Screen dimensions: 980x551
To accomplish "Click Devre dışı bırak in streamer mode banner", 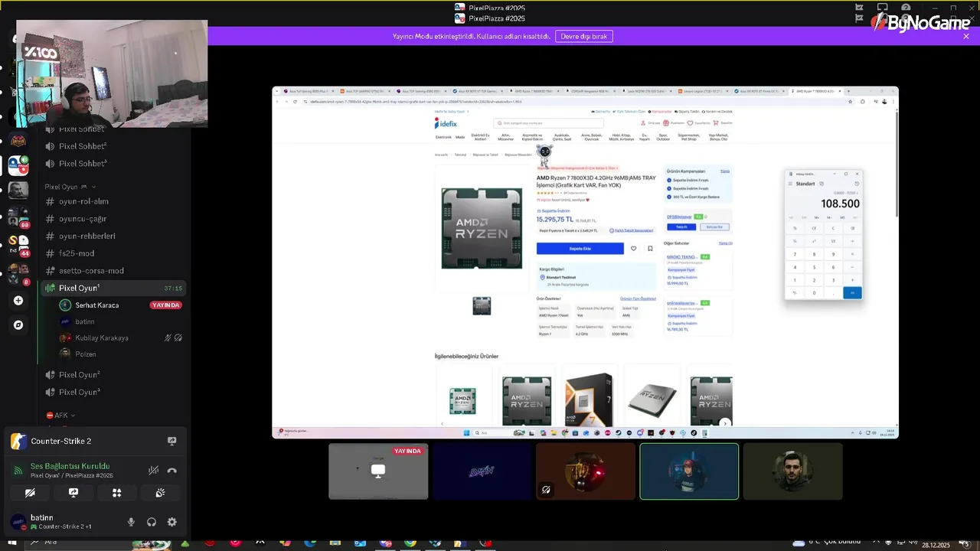I will [x=583, y=36].
